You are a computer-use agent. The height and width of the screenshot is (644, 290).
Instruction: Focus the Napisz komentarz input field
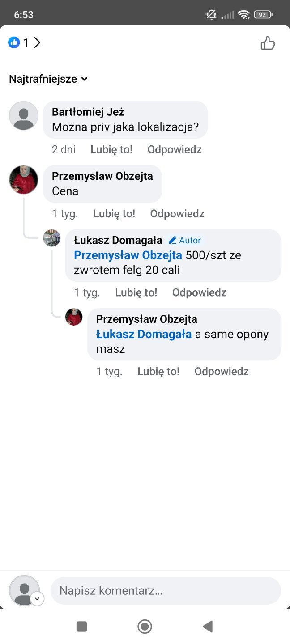pos(166,591)
